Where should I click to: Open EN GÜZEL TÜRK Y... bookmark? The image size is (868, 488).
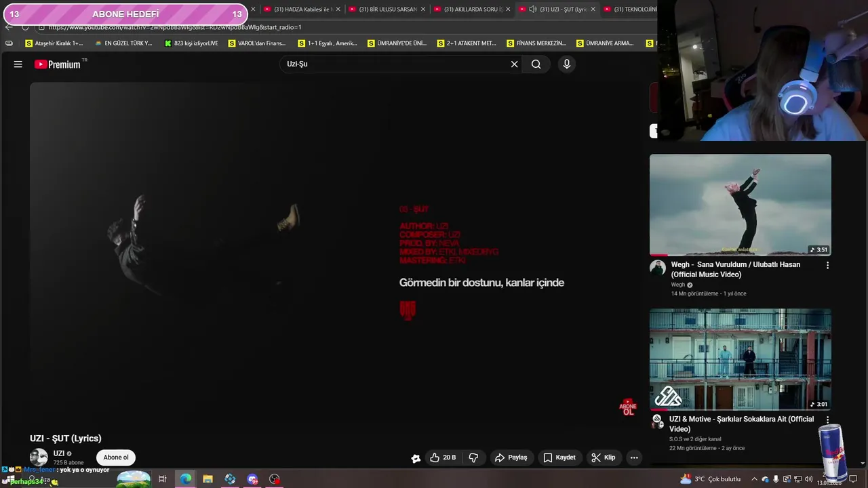pos(123,43)
